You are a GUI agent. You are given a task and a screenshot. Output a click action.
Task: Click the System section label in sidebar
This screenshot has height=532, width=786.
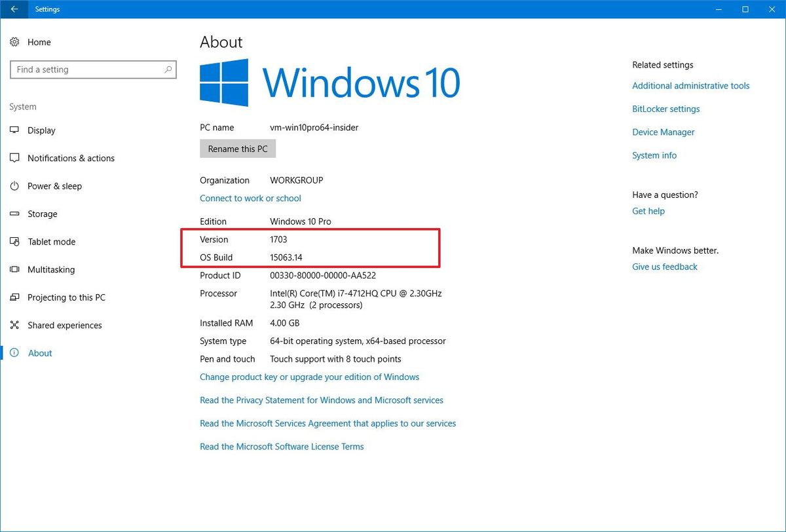point(23,107)
